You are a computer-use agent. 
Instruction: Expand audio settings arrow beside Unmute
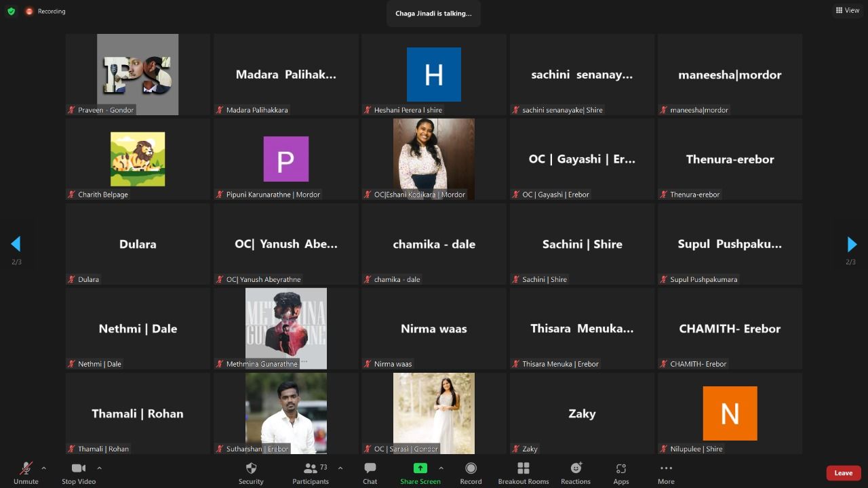coord(44,468)
